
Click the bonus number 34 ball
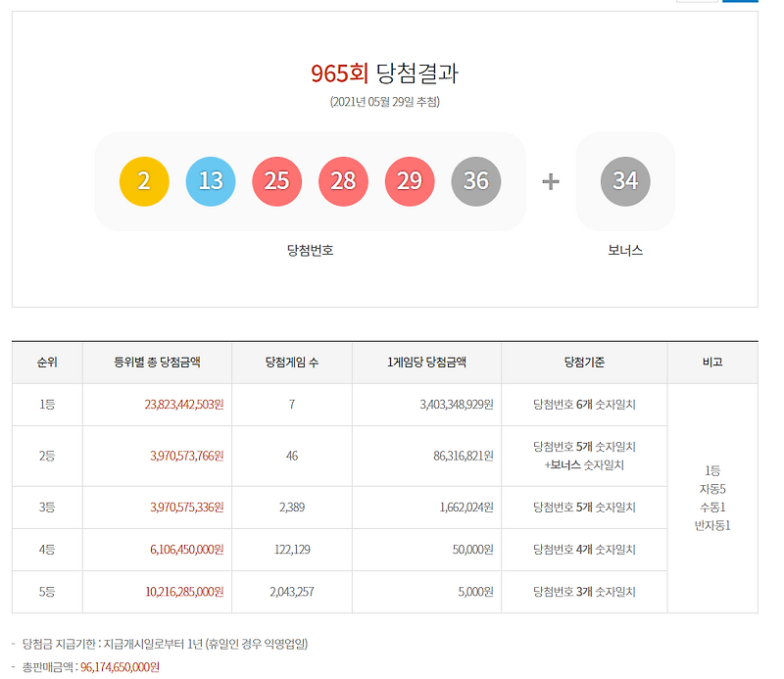click(625, 181)
